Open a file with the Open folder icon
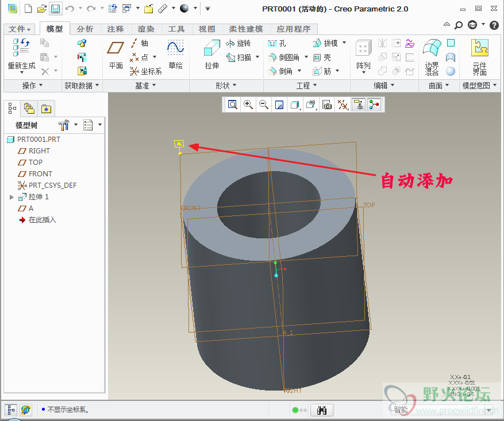Screen dimensions: 504x421 click(42, 9)
